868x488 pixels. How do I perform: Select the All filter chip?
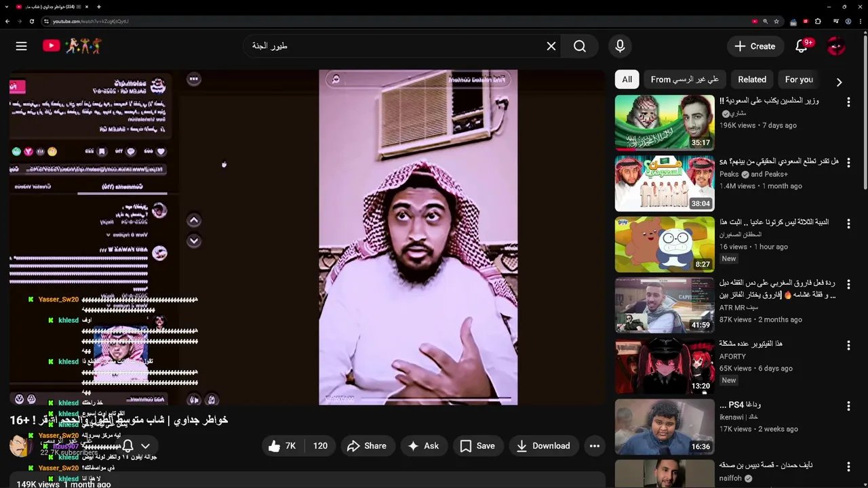tap(627, 79)
